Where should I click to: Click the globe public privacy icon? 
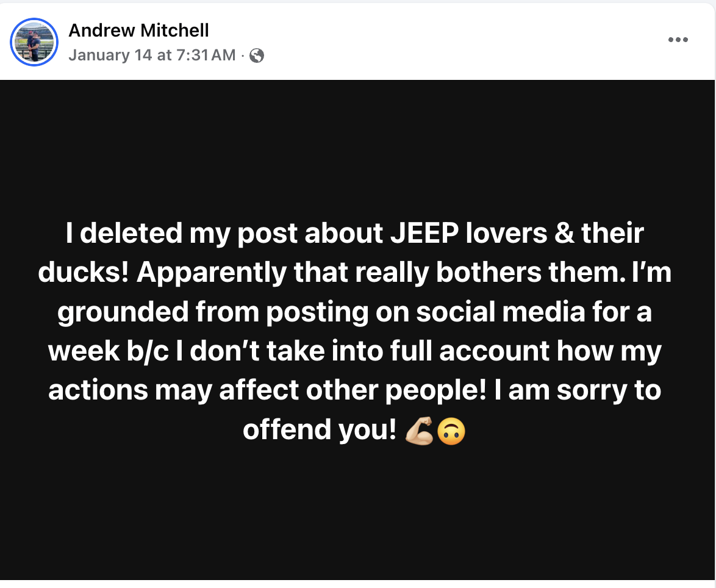click(257, 56)
